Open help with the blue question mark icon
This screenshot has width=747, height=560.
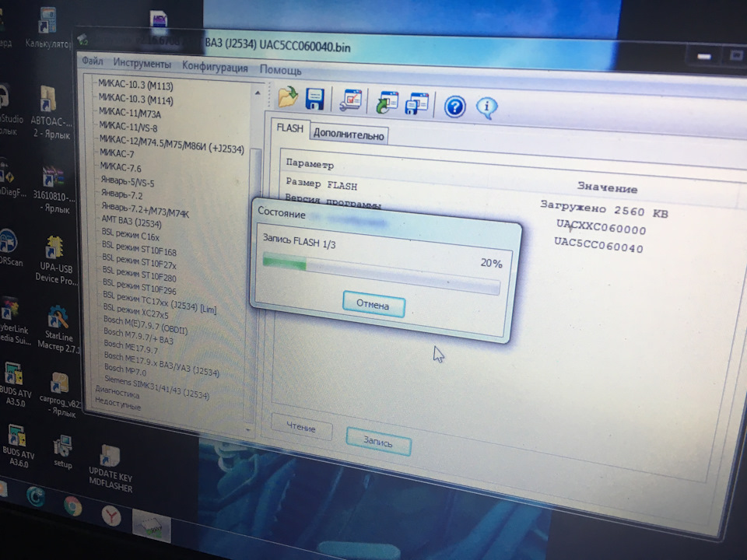click(x=454, y=106)
